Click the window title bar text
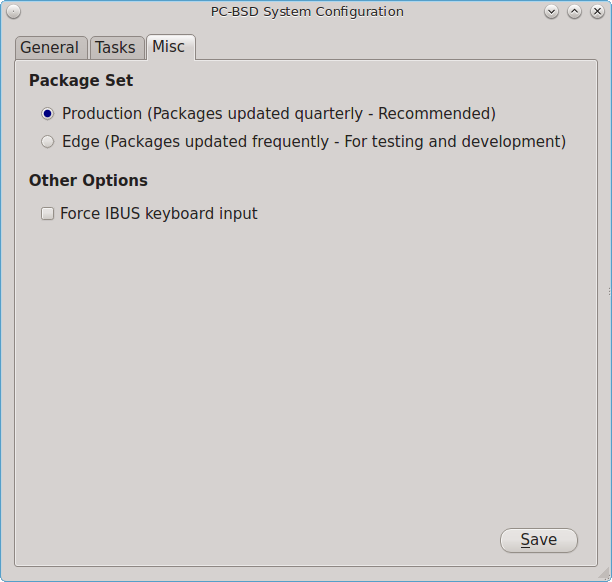The width and height of the screenshot is (612, 582). point(307,12)
